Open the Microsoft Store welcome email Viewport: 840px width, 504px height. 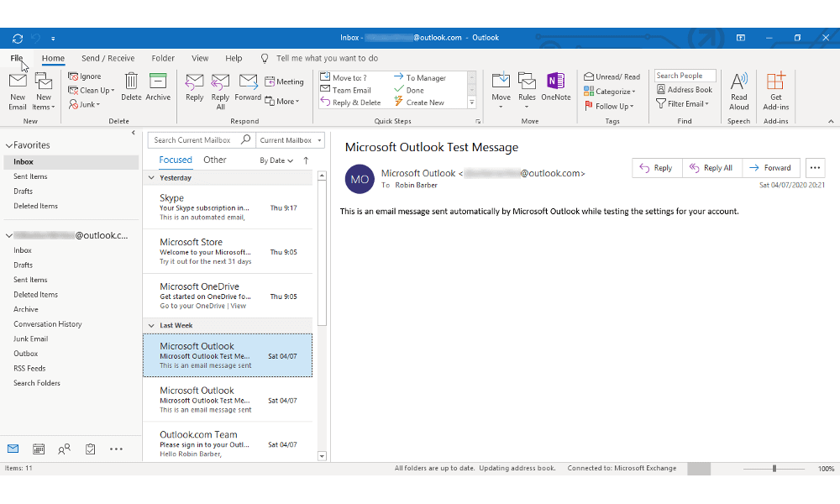tap(228, 252)
